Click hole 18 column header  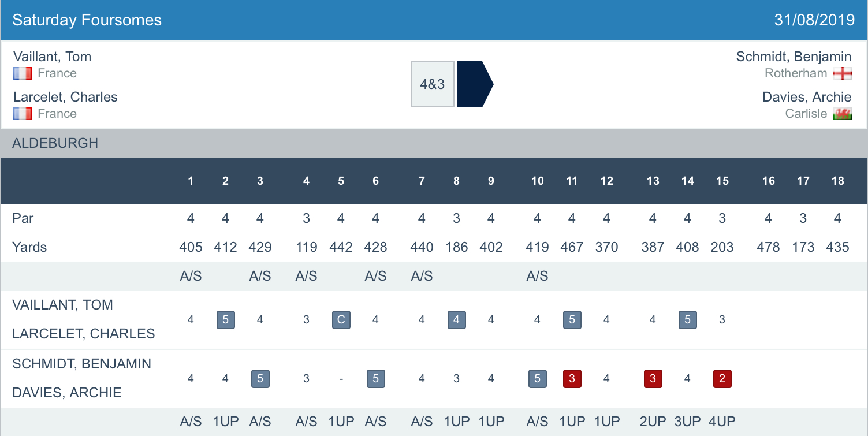coord(837,181)
